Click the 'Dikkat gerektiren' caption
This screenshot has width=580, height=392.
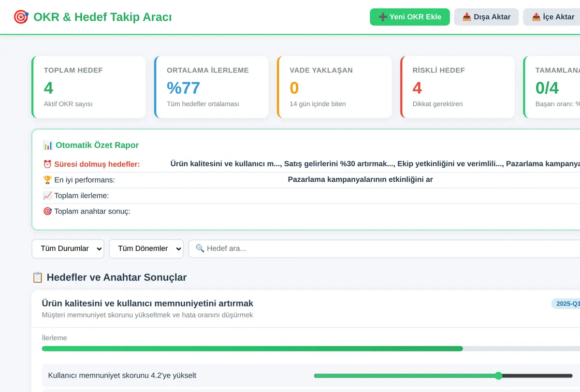pos(437,104)
